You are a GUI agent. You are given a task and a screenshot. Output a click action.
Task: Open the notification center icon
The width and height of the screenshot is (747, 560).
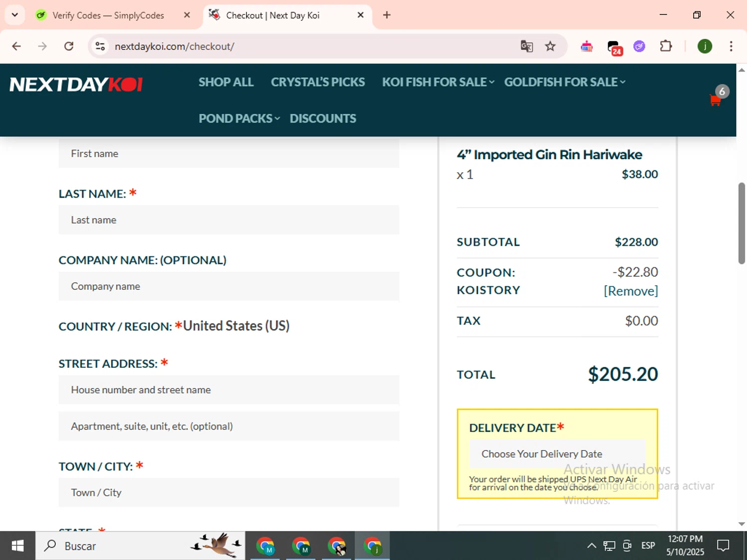tap(723, 546)
